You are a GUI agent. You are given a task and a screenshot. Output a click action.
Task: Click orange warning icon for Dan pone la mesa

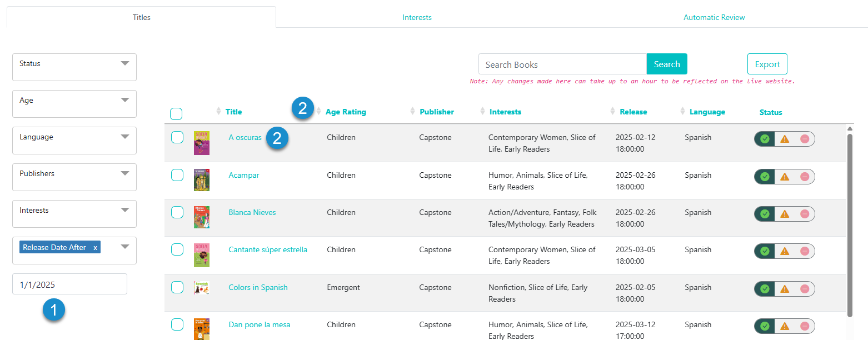[785, 326]
